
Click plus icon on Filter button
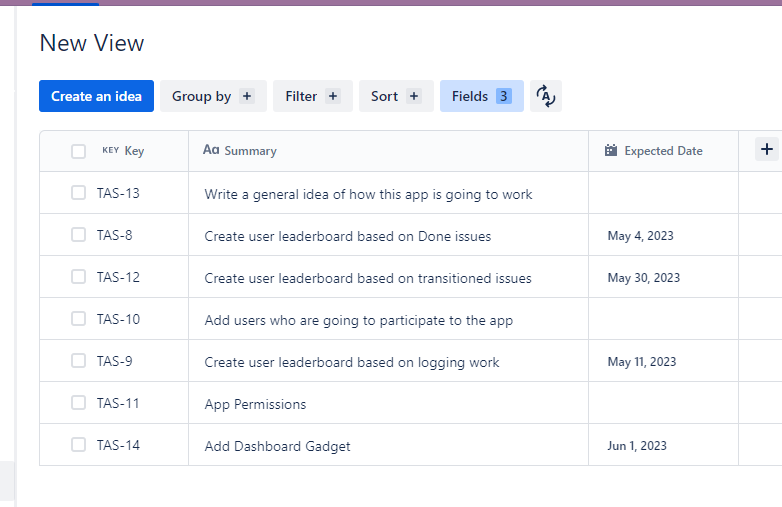333,96
